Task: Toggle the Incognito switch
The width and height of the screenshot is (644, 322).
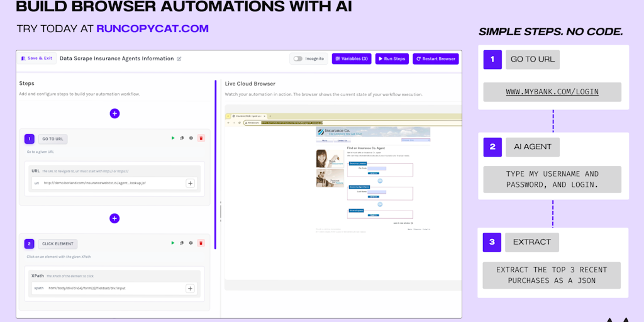Action: [x=298, y=58]
